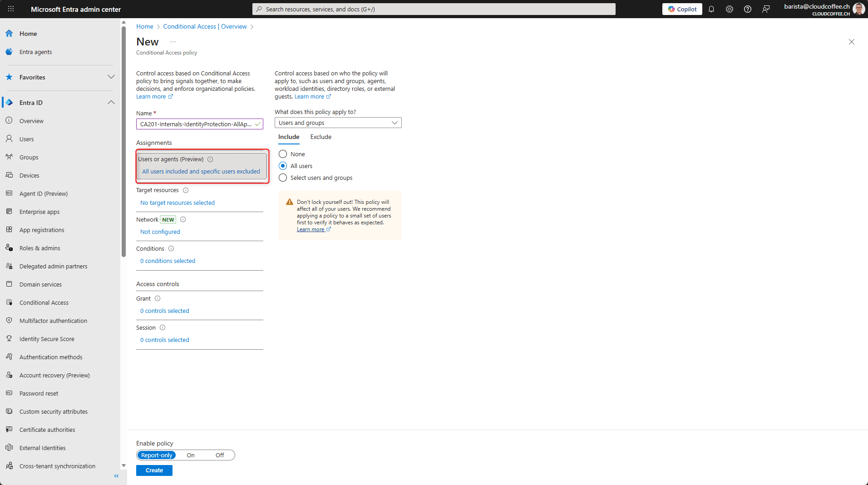Open the app launcher waffle icon
This screenshot has height=485, width=868.
pyautogui.click(x=11, y=9)
